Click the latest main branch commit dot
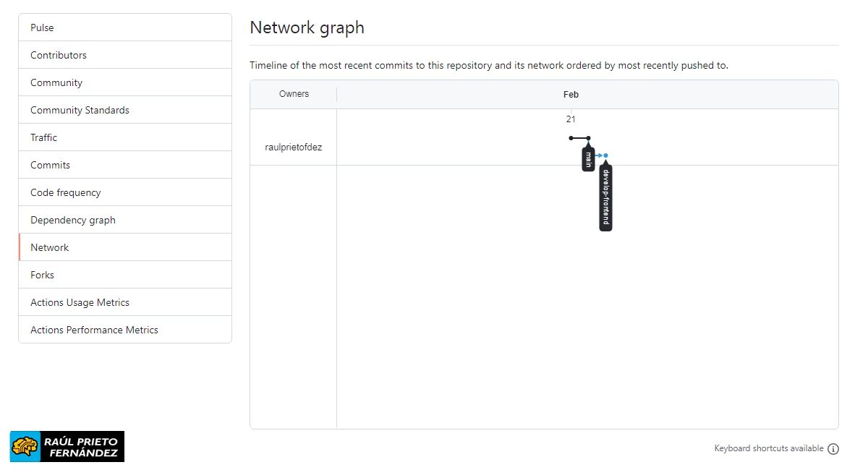 point(588,138)
